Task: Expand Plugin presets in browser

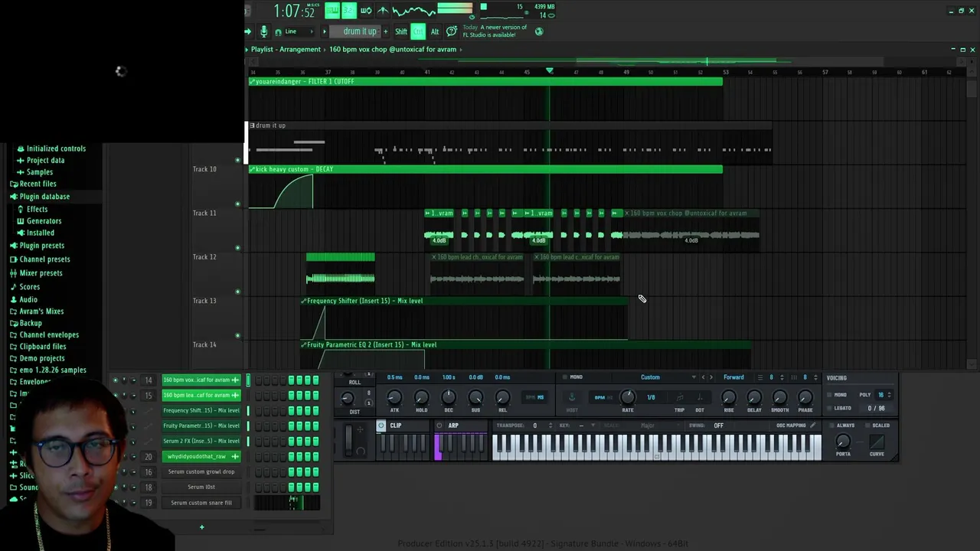Action: point(41,246)
